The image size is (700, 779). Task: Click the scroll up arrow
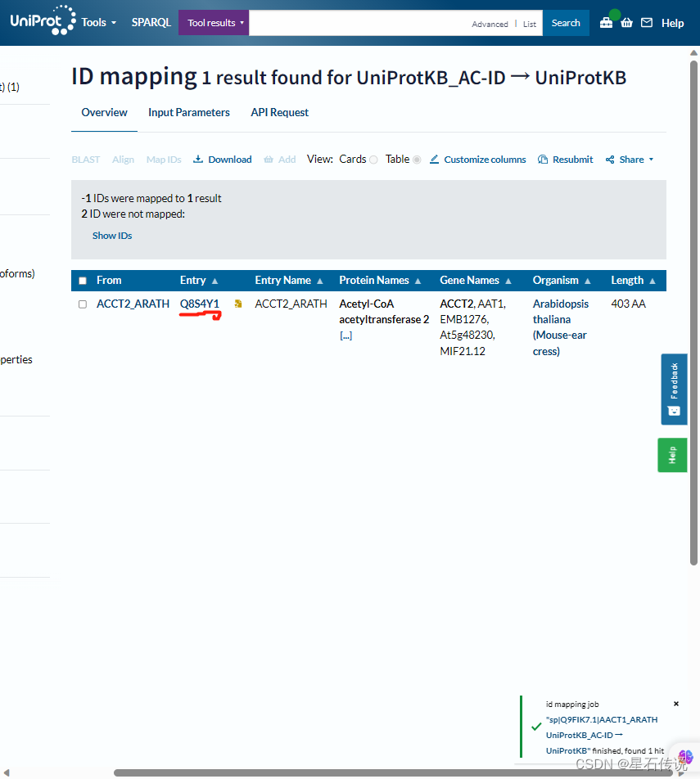click(x=693, y=52)
